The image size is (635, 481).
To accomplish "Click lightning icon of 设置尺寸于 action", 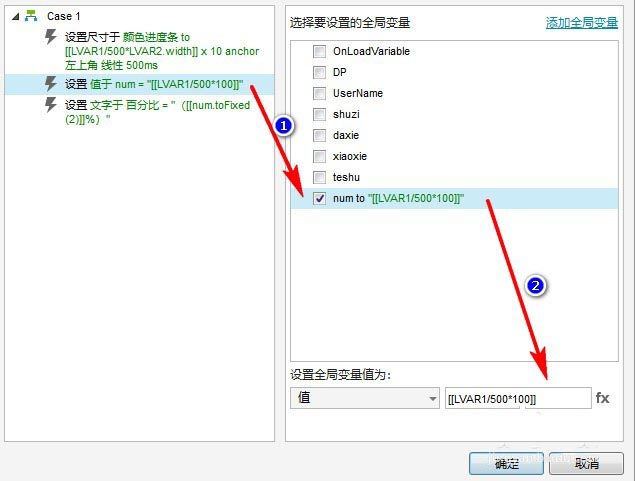I will click(x=51, y=37).
